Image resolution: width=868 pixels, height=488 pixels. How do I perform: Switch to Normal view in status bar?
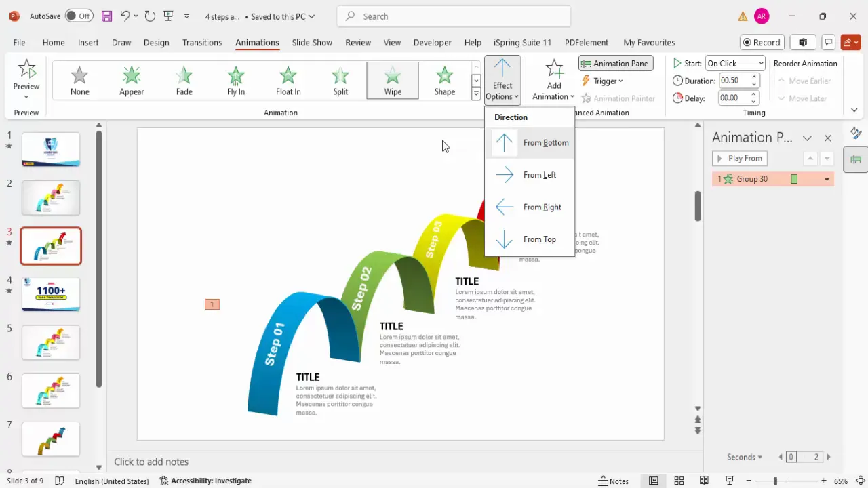pyautogui.click(x=653, y=481)
